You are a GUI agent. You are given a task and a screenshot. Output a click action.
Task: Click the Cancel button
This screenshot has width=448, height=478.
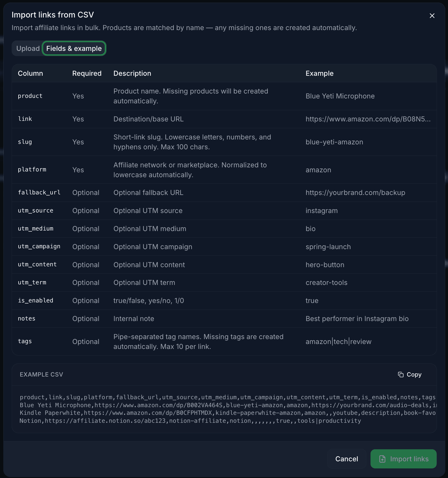click(x=346, y=459)
